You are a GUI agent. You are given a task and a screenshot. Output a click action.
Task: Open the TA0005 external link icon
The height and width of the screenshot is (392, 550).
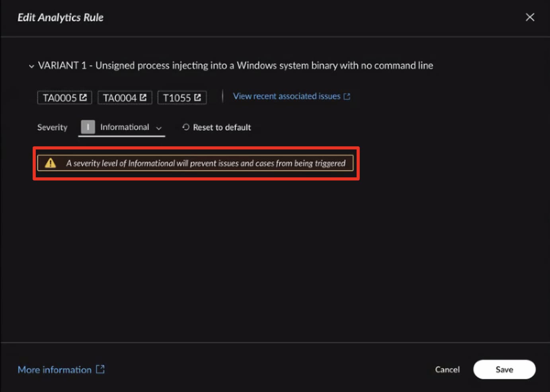(83, 97)
